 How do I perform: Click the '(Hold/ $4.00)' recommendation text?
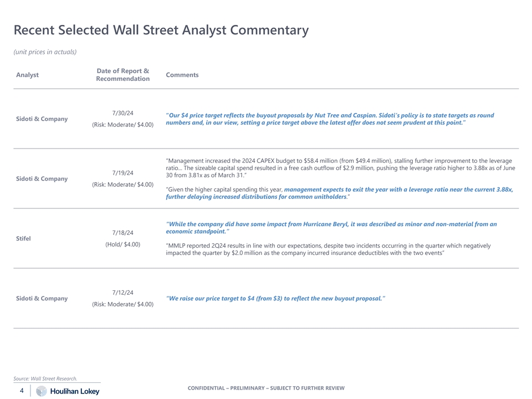[122, 244]
